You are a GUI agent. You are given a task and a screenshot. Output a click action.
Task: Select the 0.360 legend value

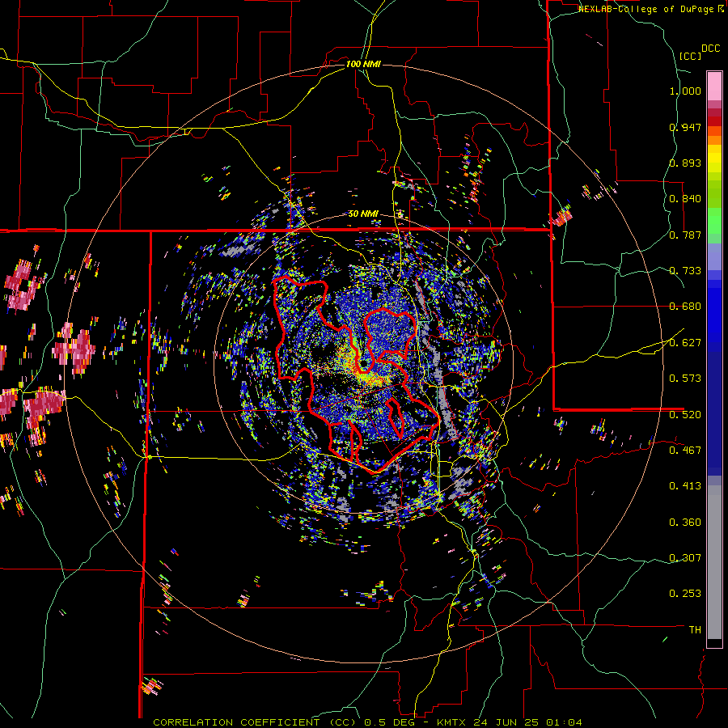(x=685, y=522)
